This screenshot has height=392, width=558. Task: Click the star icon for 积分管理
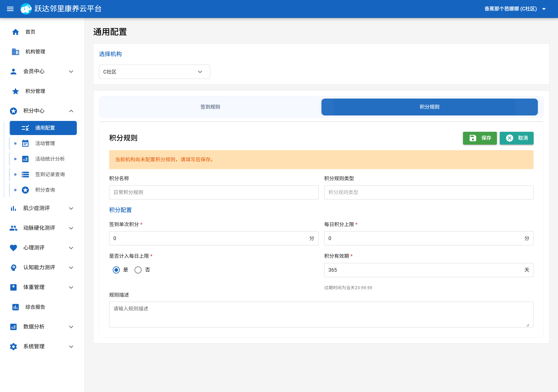15,91
